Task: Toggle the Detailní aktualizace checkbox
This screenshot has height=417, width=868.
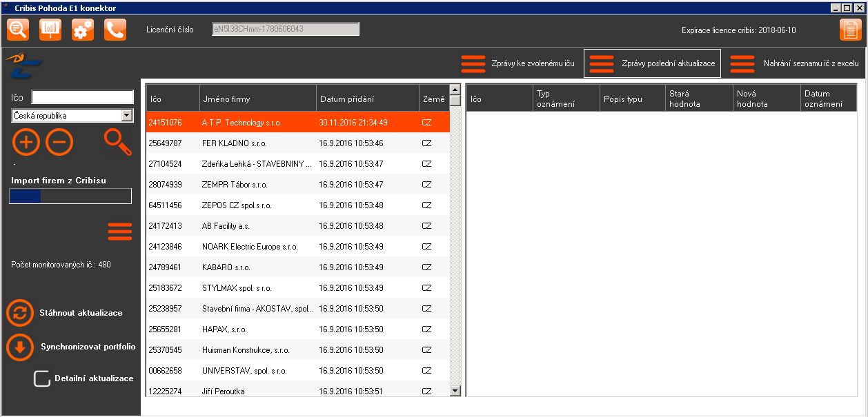Action: 42,378
